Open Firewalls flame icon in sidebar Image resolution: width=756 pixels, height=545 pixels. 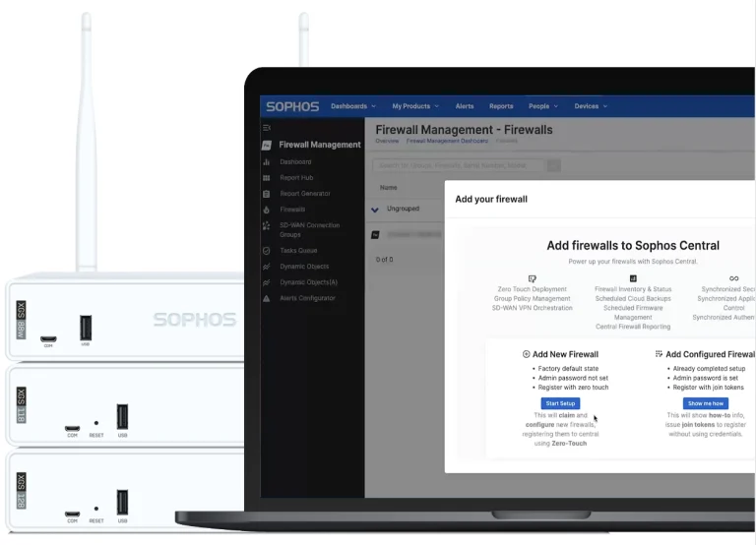coord(266,210)
